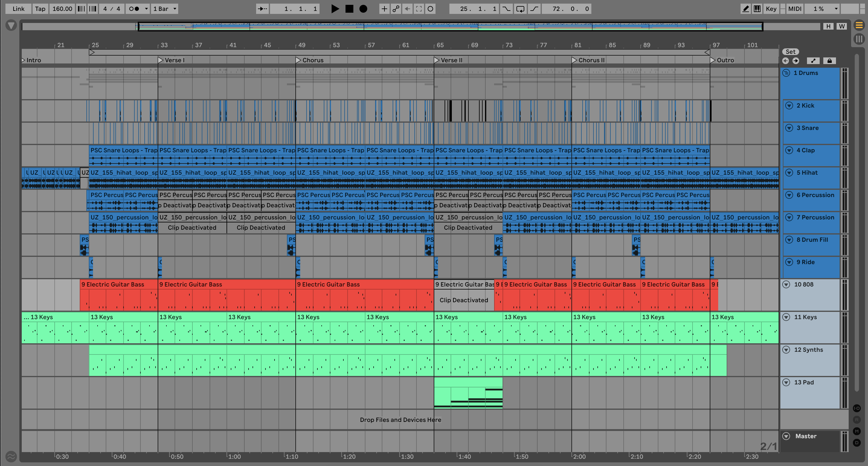Jump to next locator arrow
This screenshot has height=466, width=868.
[796, 61]
